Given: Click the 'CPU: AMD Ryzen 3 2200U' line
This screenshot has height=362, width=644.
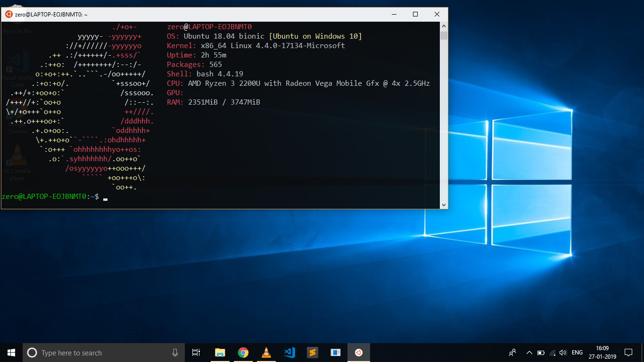Looking at the screenshot, I should 298,83.
